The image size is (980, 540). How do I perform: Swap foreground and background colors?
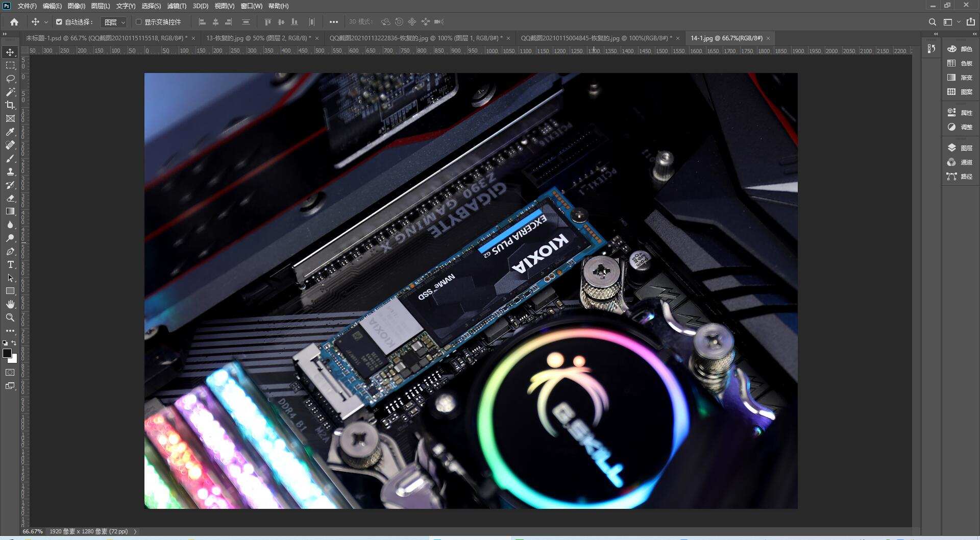14,343
